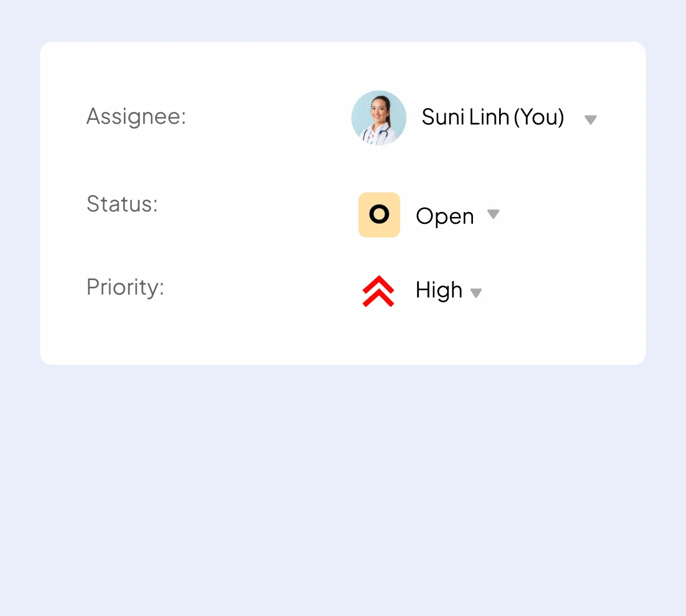The image size is (686, 616).
Task: Open the priority dropdown beside High
Action: point(477,292)
